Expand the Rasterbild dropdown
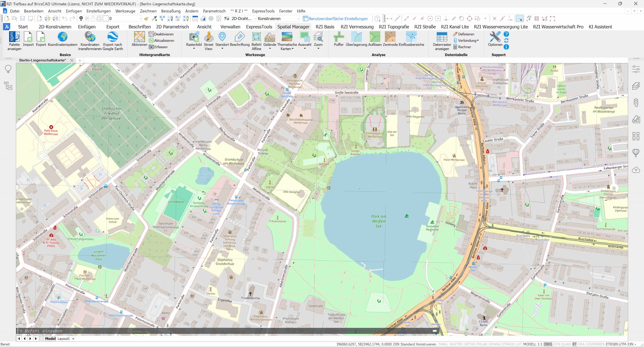The width and height of the screenshot is (644, 347). point(194,49)
